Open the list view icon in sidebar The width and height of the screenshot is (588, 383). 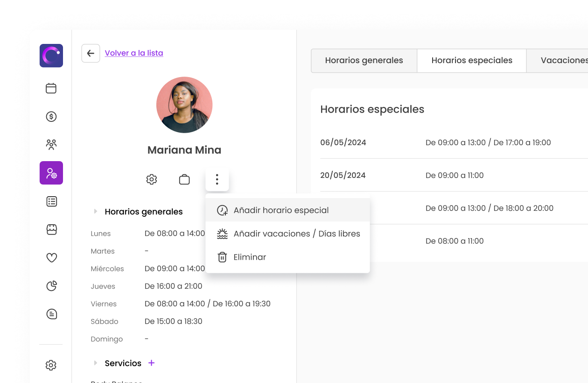(x=51, y=201)
